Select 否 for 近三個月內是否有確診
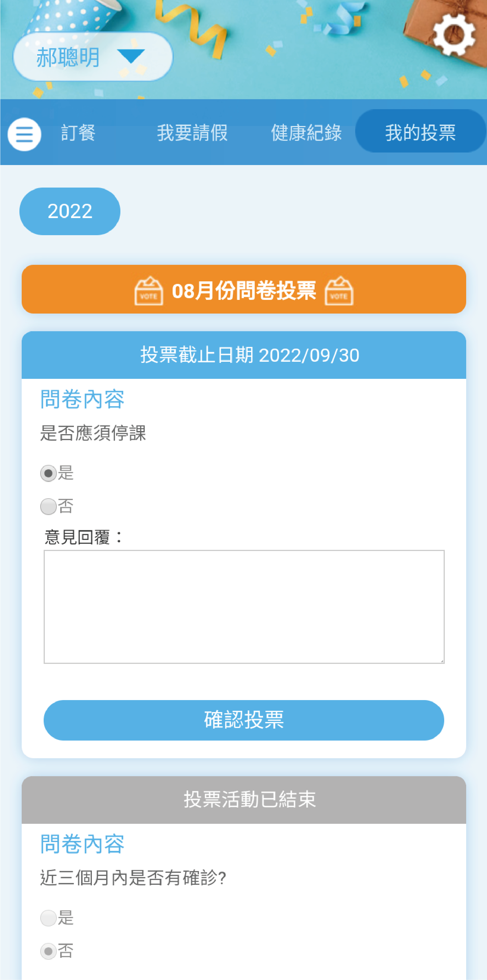Viewport: 487px width, 980px height. point(48,951)
